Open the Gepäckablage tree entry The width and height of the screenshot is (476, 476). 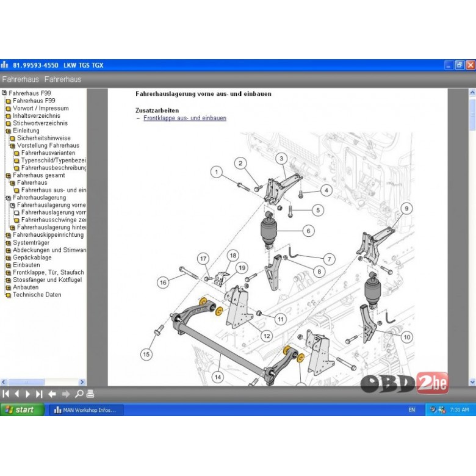[32, 258]
